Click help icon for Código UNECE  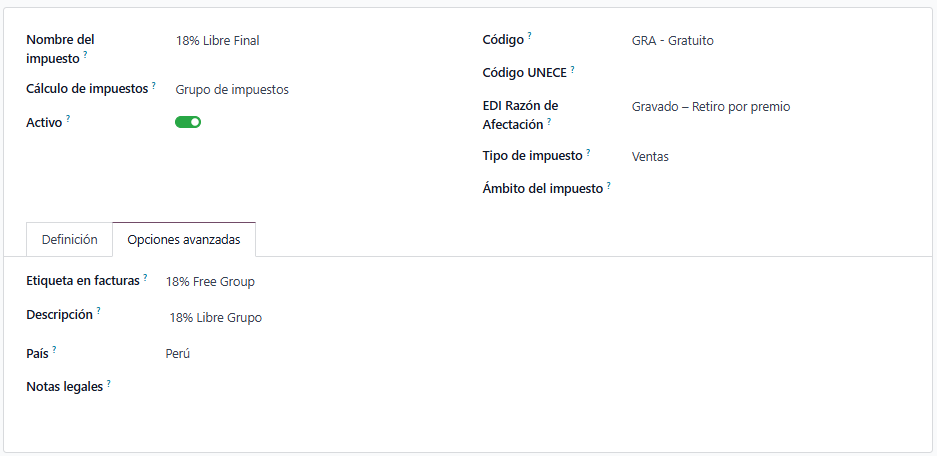[x=573, y=69]
